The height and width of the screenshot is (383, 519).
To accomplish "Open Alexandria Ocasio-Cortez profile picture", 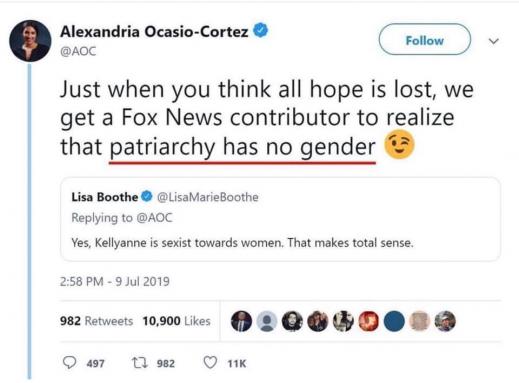I will [30, 41].
